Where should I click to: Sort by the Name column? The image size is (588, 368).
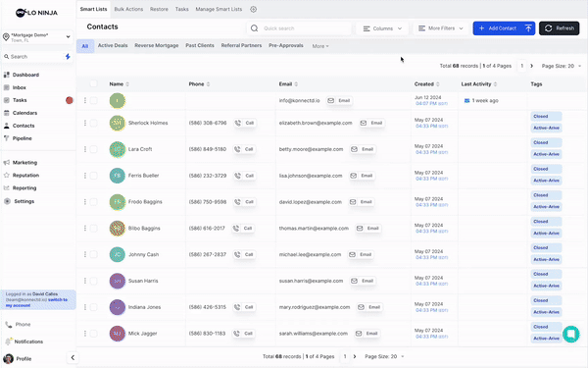tap(120, 84)
